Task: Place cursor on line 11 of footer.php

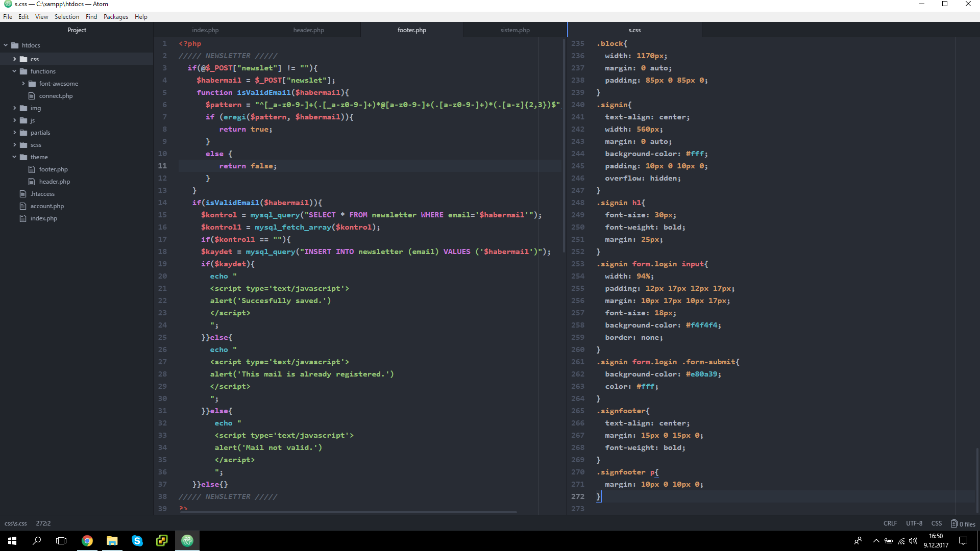Action: (x=370, y=166)
